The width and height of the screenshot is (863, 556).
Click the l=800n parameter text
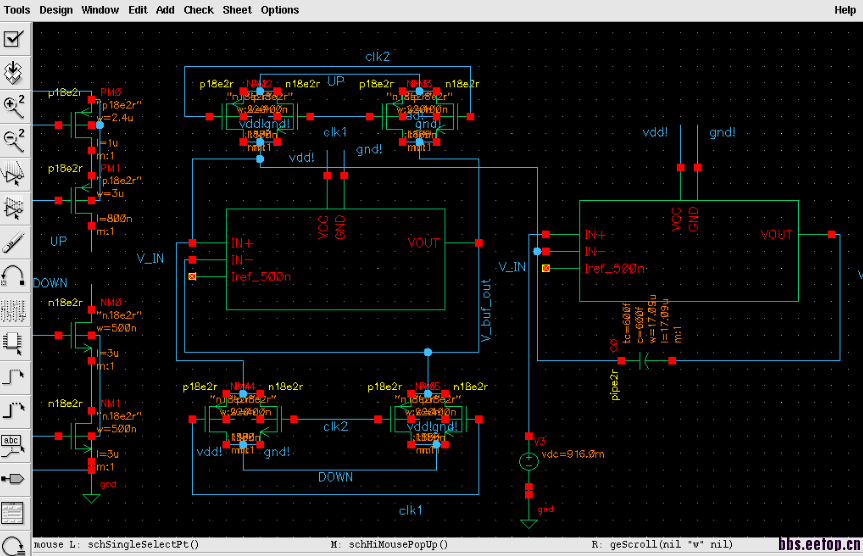coord(114,219)
